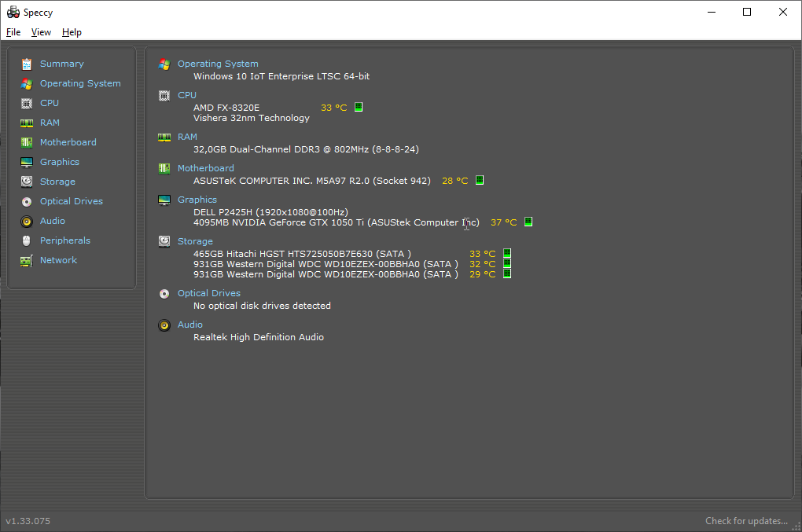Click the 32,0GB Dual-Channel DDR3 RAM text

tap(306, 149)
